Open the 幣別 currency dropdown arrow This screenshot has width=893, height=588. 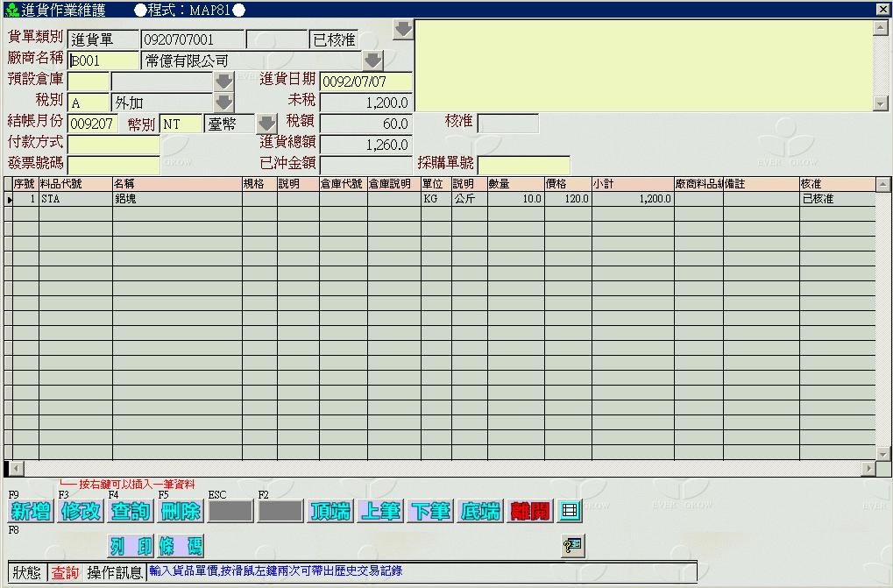pos(266,124)
